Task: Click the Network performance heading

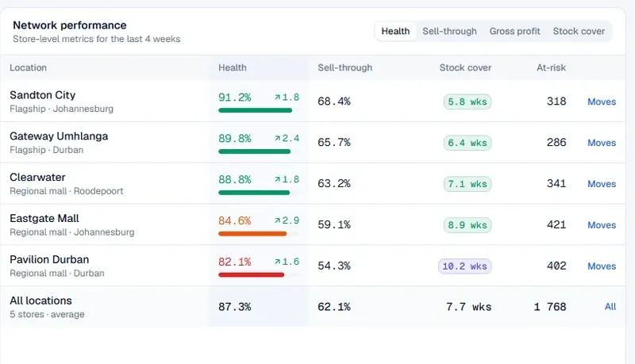Action: pyautogui.click(x=70, y=25)
